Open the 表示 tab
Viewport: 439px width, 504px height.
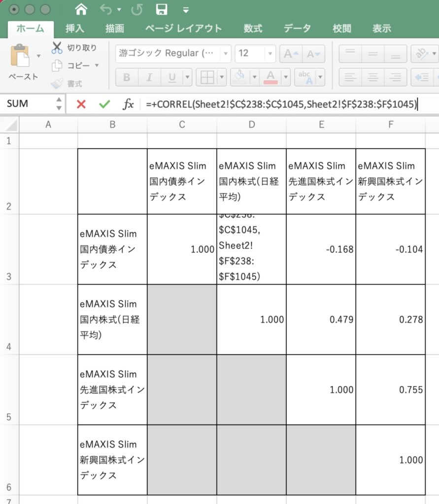[382, 29]
